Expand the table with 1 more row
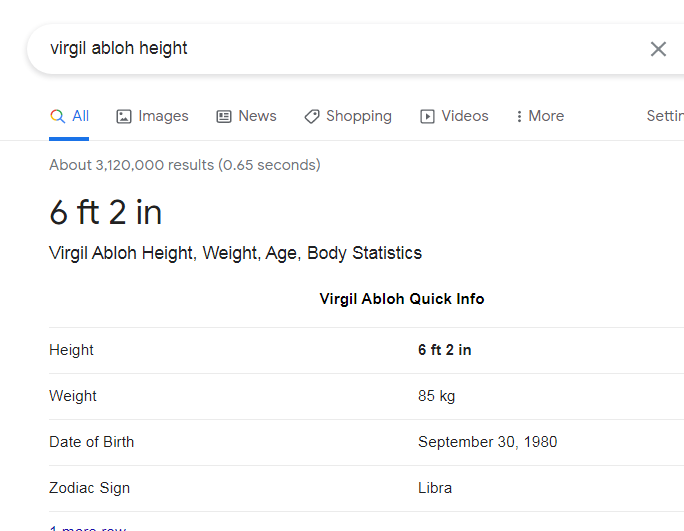684x531 pixels. pos(88,528)
